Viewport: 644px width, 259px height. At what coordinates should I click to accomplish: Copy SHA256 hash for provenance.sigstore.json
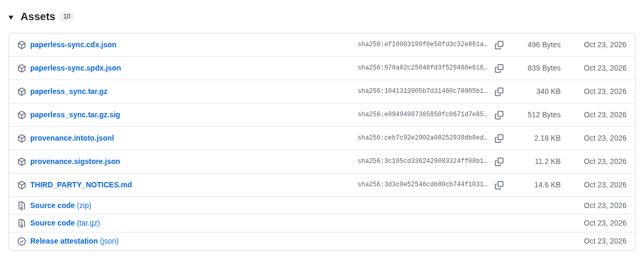click(x=499, y=162)
